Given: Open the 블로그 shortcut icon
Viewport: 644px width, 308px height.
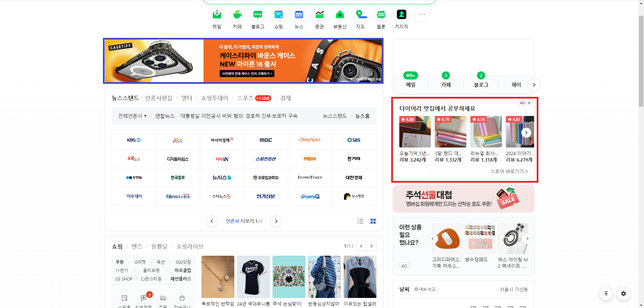Looking at the screenshot, I should pyautogui.click(x=258, y=15).
